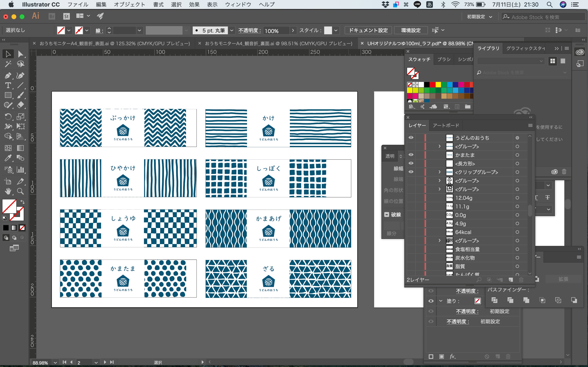Select the Eyedropper tool
The height and width of the screenshot is (367, 588).
pyautogui.click(x=8, y=158)
